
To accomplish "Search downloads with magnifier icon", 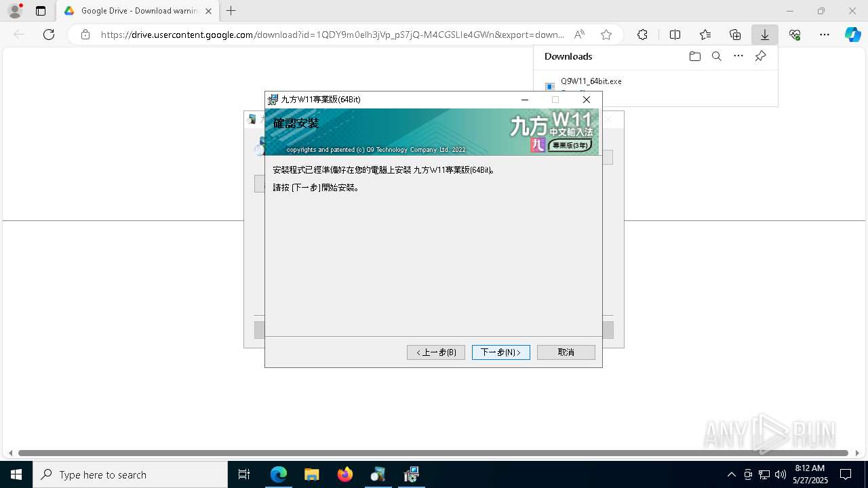I will [x=716, y=56].
